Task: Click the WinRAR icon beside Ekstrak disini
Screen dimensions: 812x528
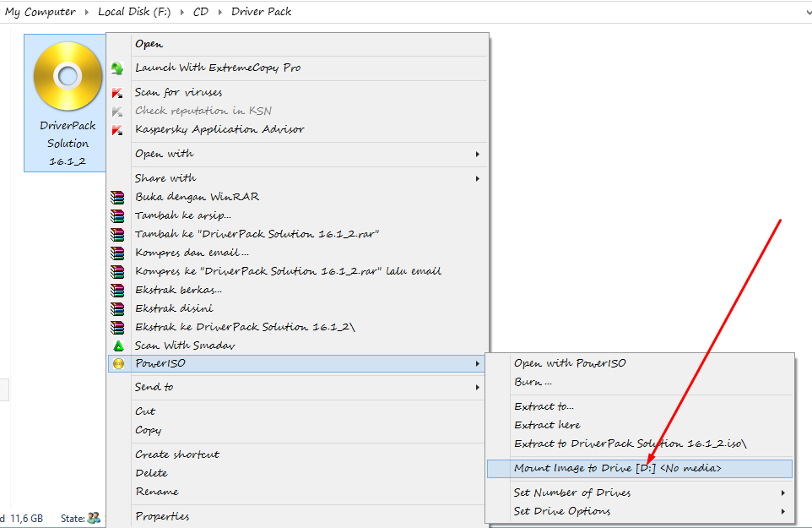Action: click(117, 309)
